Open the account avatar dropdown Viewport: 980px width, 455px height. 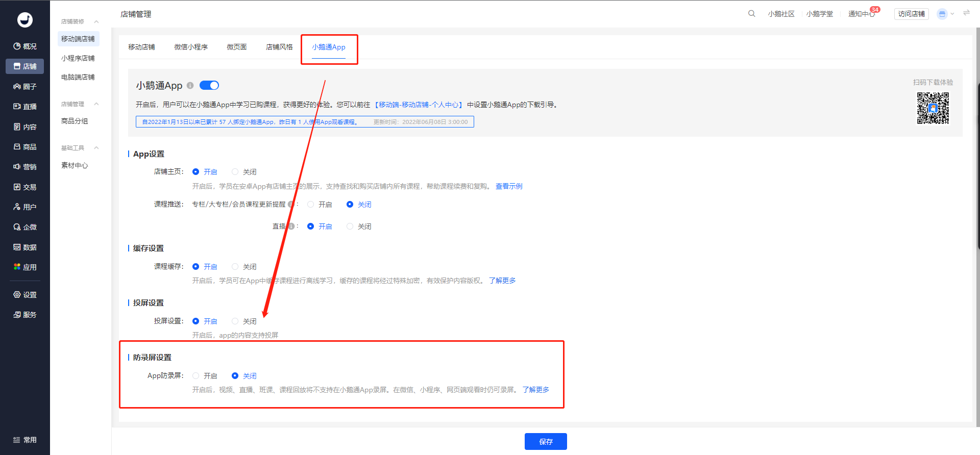(x=946, y=14)
